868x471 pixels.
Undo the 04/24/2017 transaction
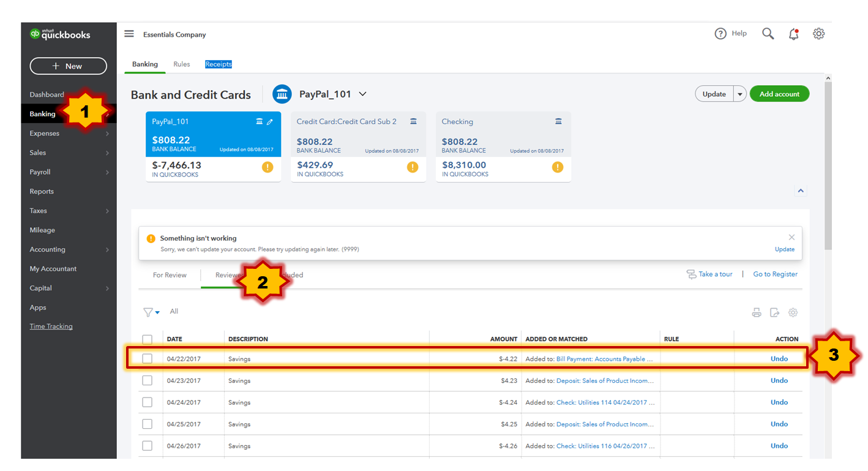click(x=779, y=402)
